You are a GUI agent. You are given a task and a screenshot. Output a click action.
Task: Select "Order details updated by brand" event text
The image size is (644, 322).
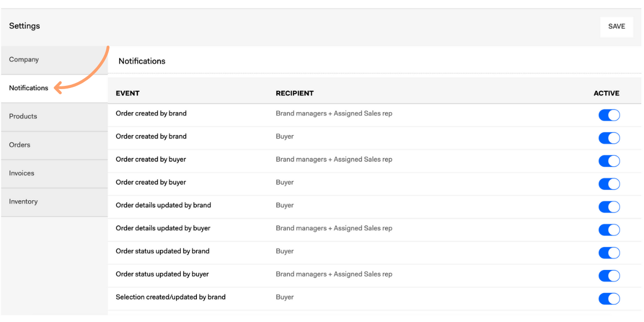coord(163,205)
